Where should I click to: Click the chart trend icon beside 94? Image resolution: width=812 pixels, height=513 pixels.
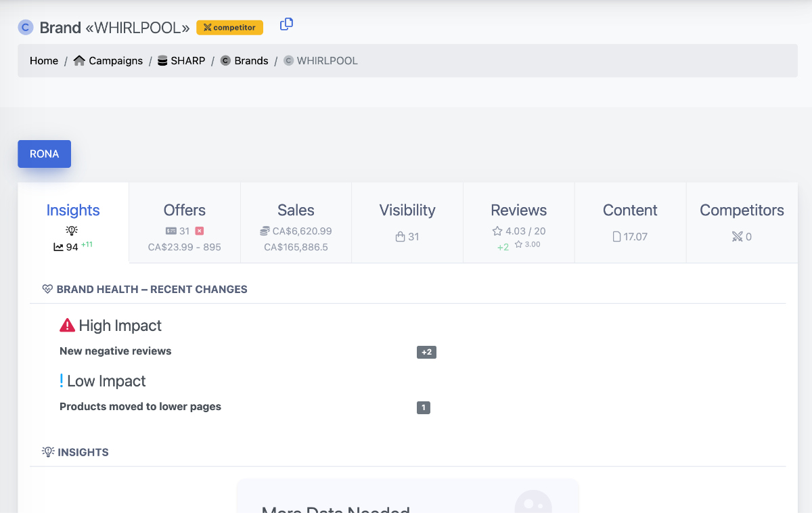[58, 248]
